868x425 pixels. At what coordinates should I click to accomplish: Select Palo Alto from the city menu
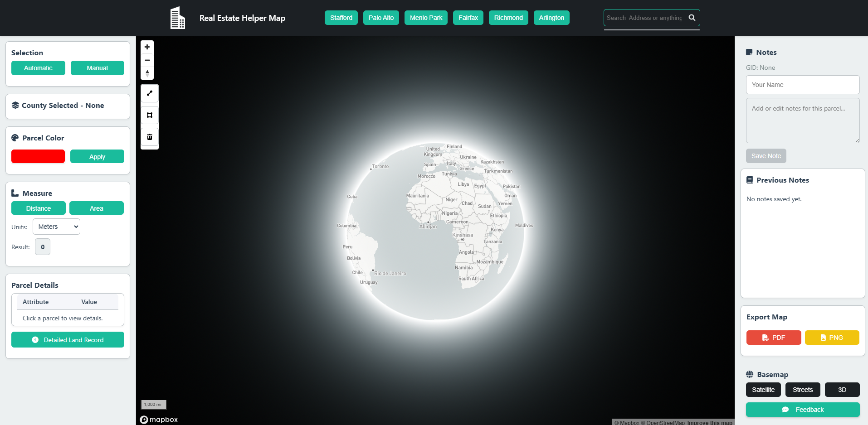pos(380,18)
